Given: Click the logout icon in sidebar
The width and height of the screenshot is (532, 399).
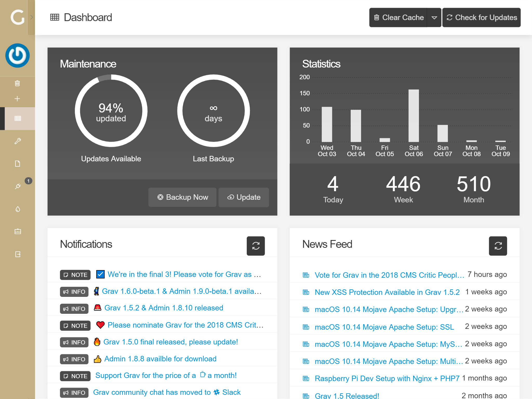Looking at the screenshot, I should tap(17, 254).
